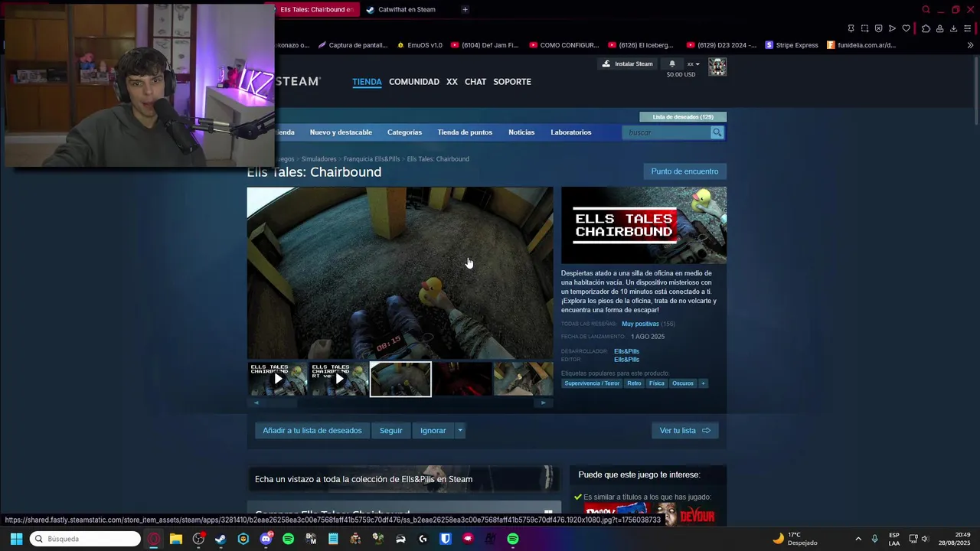Open the CHAT menu item
The width and height of the screenshot is (980, 551).
tap(475, 82)
